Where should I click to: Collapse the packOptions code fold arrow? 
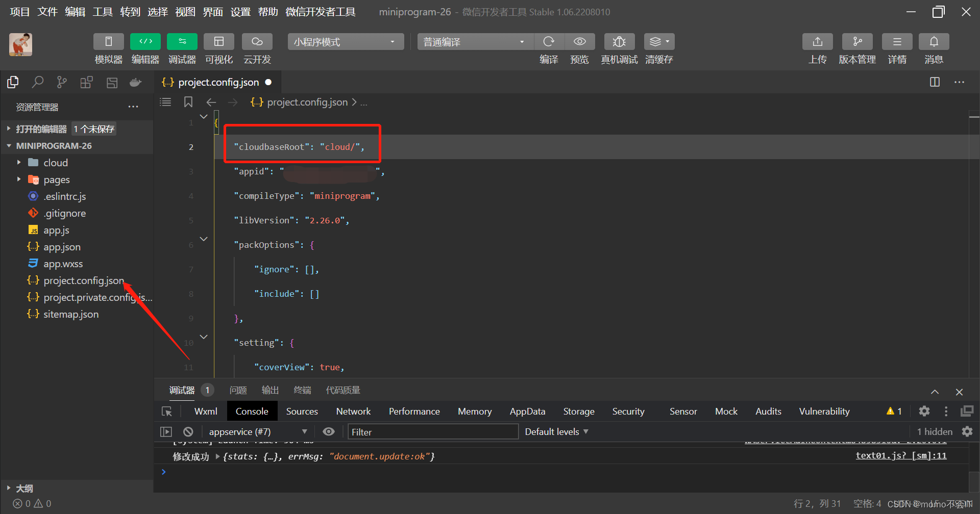pyautogui.click(x=204, y=239)
